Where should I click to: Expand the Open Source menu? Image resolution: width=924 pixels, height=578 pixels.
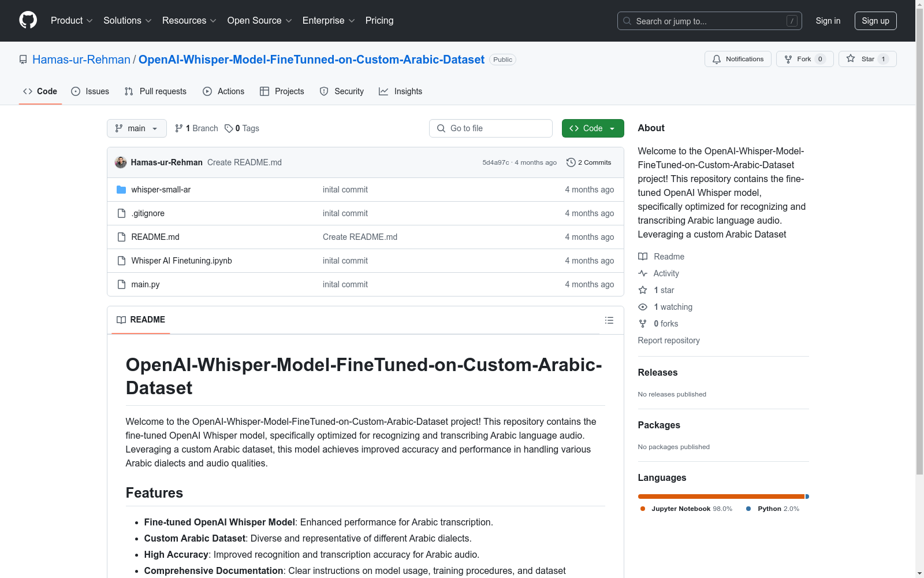pyautogui.click(x=260, y=20)
